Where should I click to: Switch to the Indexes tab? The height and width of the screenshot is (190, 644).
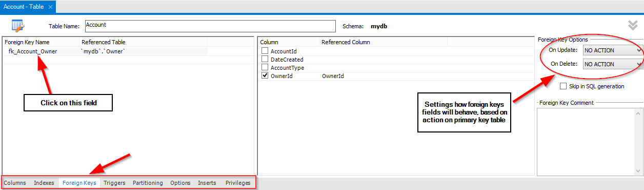point(44,183)
